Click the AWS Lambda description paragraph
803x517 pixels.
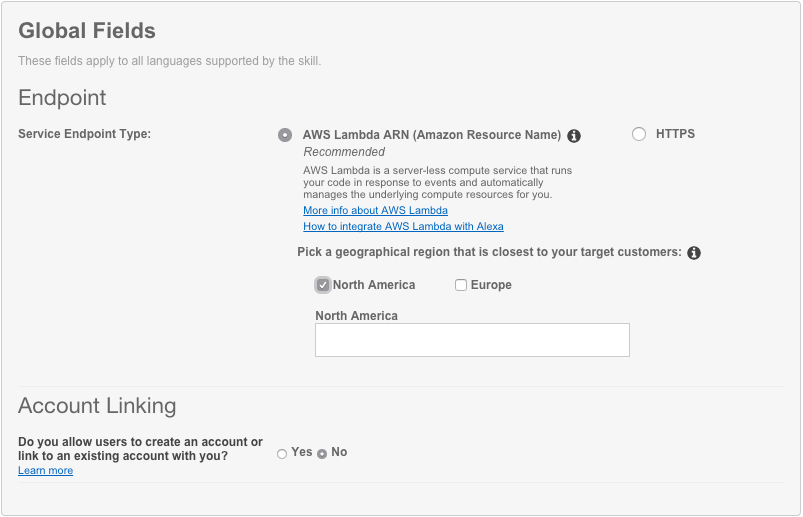point(437,183)
